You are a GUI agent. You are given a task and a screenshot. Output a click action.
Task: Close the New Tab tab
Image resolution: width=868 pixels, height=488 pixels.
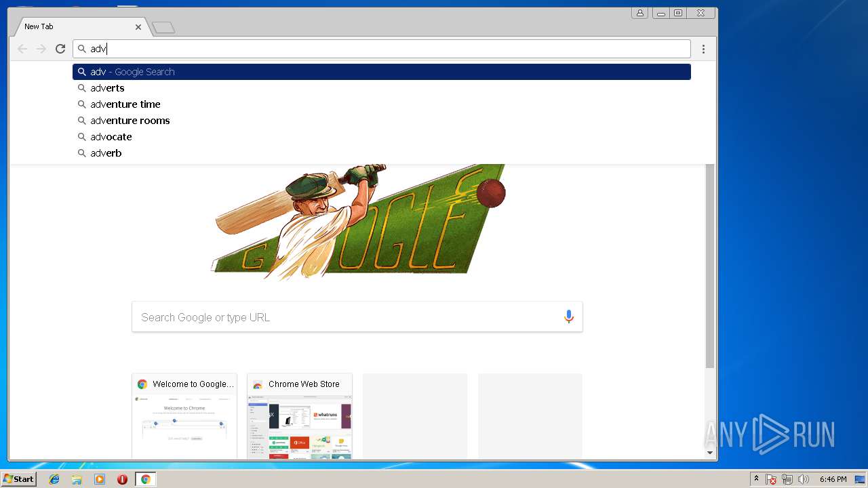coord(138,27)
